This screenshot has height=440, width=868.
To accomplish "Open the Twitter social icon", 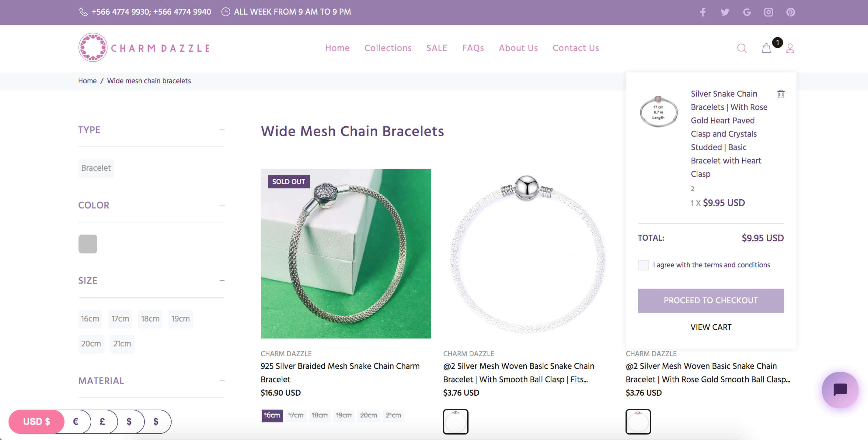I will point(725,12).
